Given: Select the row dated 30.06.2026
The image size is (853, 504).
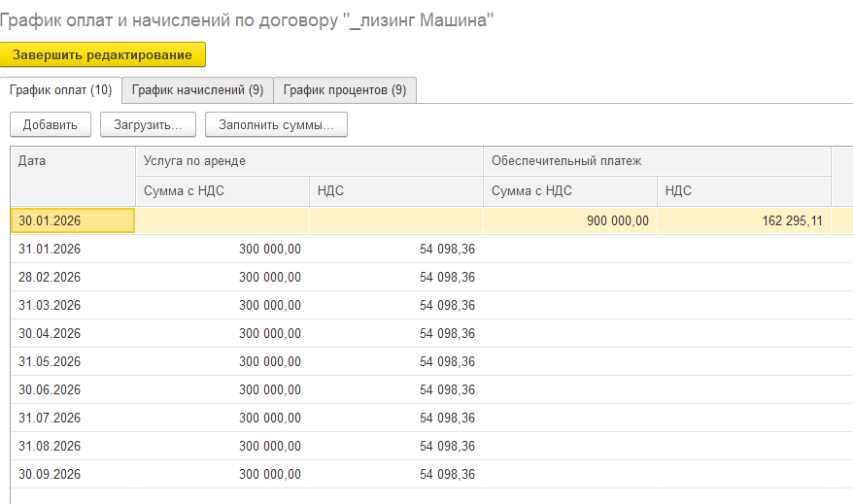Looking at the screenshot, I should pyautogui.click(x=431, y=389).
